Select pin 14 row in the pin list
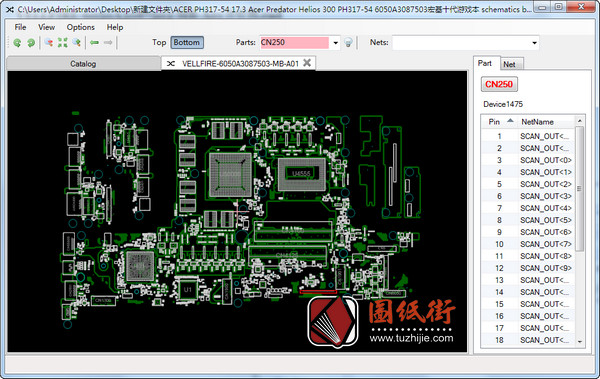The image size is (600, 379). pyautogui.click(x=528, y=292)
